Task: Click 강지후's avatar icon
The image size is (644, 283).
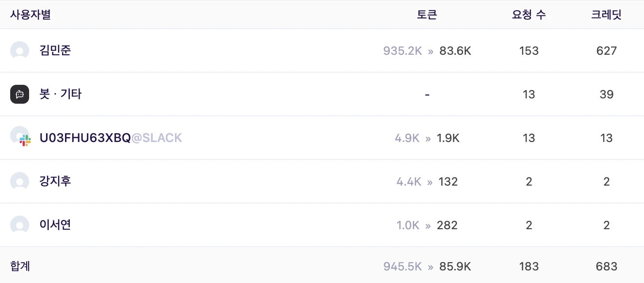Action: (x=20, y=181)
